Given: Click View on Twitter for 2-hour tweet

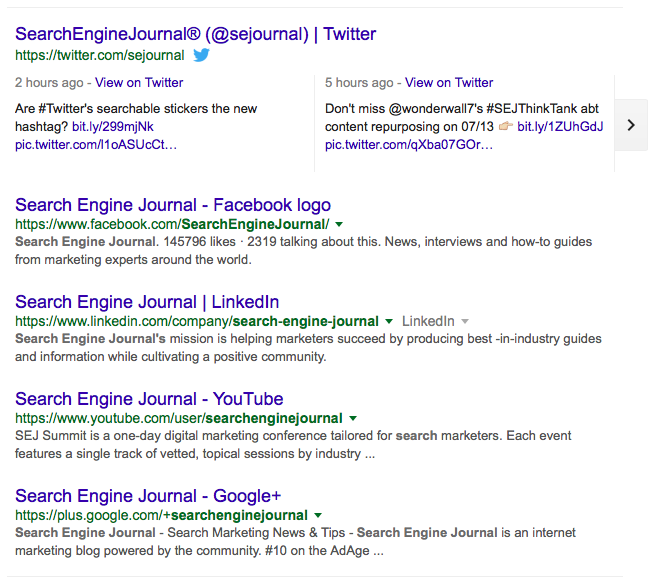Looking at the screenshot, I should pos(139,83).
